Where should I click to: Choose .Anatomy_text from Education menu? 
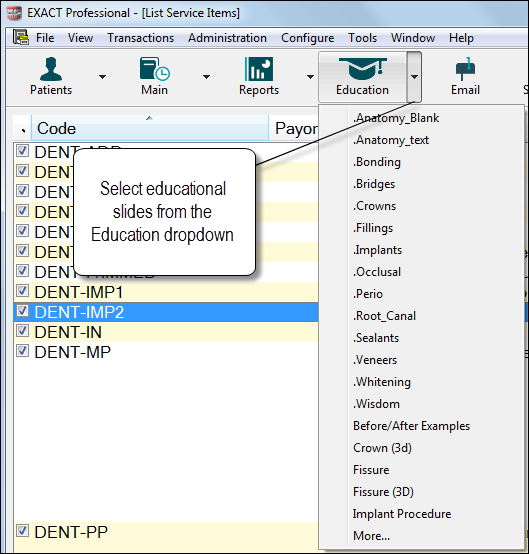tap(390, 140)
